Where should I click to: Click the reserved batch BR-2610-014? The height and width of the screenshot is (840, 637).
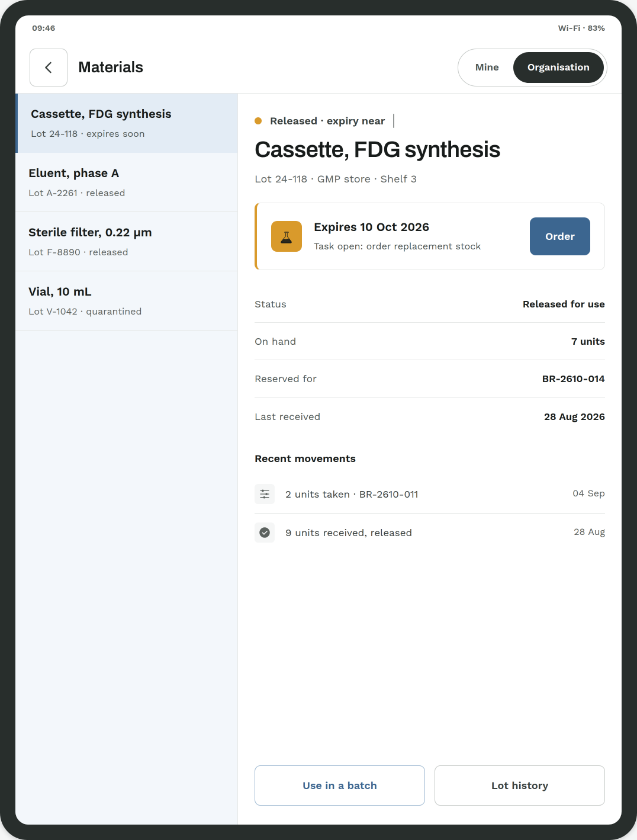pos(574,379)
